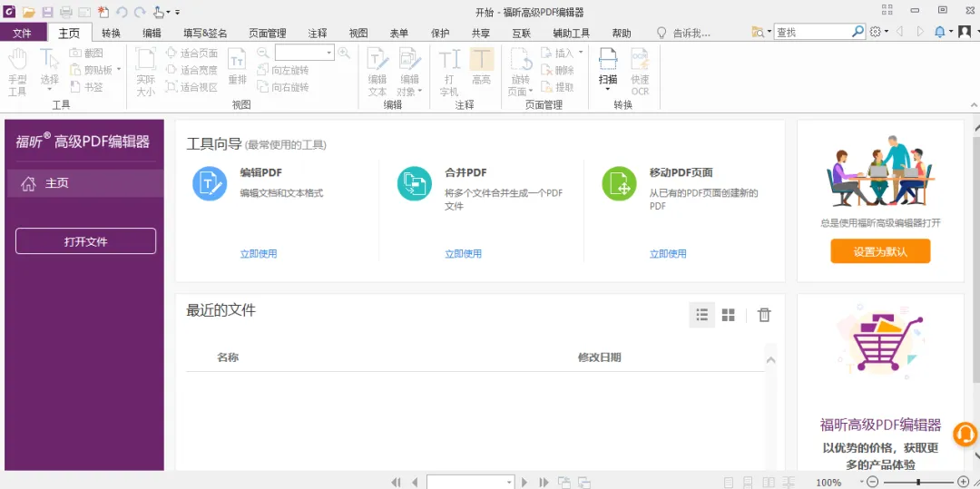
Task: Open the Select 选择 tool dropdown
Action: (x=49, y=89)
